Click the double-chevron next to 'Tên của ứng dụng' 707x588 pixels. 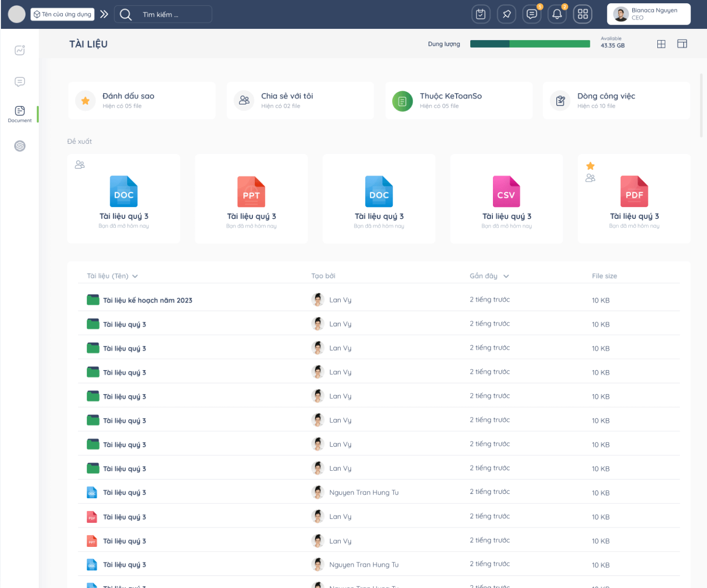(x=104, y=14)
